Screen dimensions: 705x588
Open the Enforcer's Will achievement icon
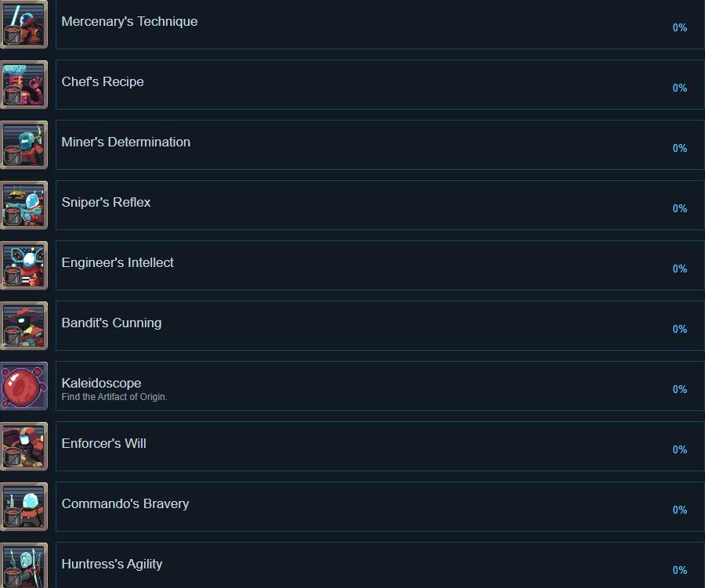coord(23,446)
